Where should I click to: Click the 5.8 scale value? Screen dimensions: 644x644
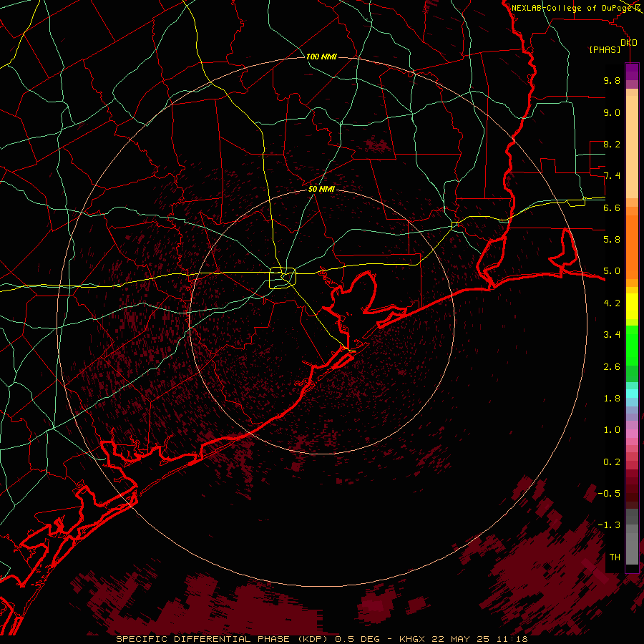click(x=612, y=240)
